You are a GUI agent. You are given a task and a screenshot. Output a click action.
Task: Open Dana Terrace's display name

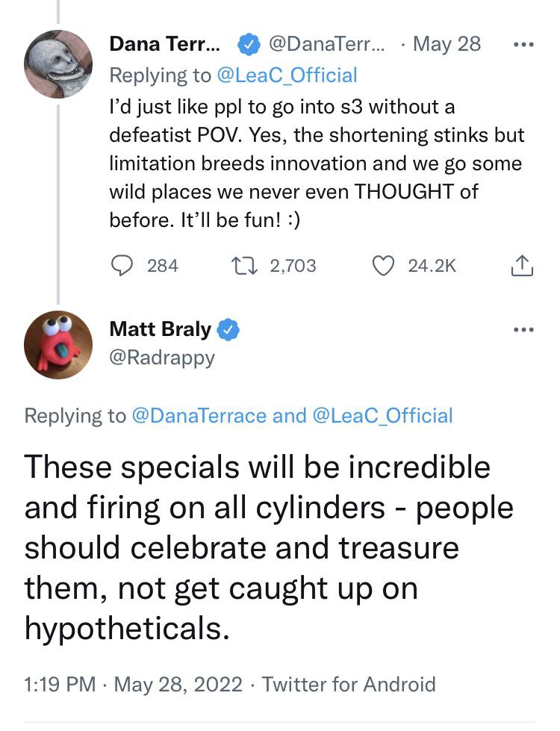164,44
